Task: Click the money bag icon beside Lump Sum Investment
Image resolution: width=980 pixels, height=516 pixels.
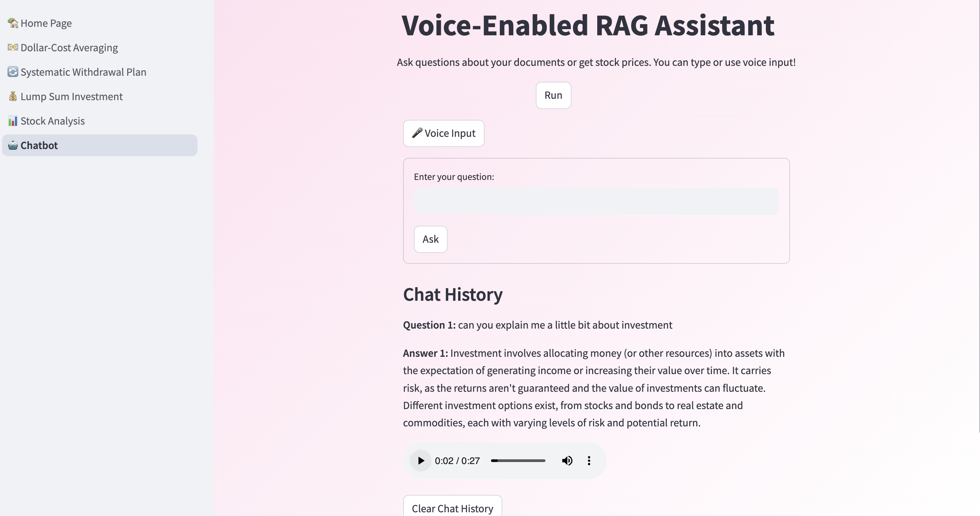Action: click(13, 96)
